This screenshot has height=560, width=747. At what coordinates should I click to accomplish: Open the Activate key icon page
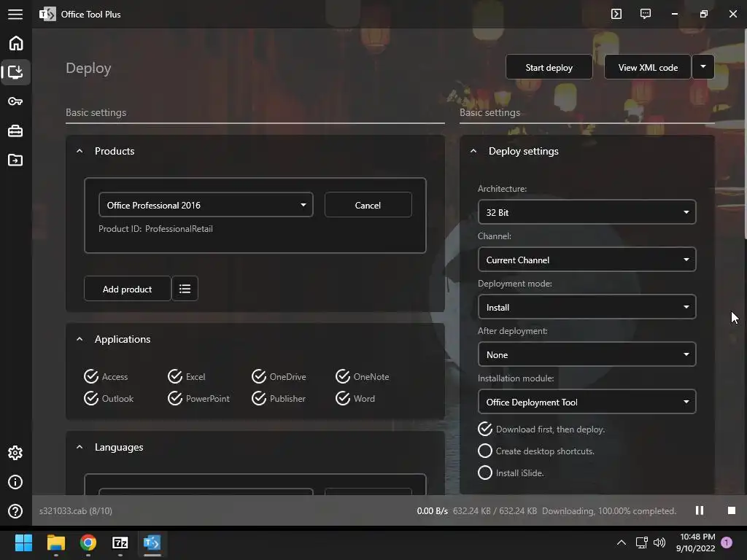[x=15, y=101]
